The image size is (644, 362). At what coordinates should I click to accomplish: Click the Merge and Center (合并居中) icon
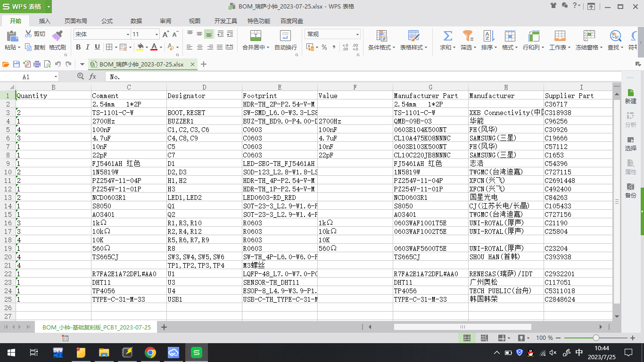(256, 36)
